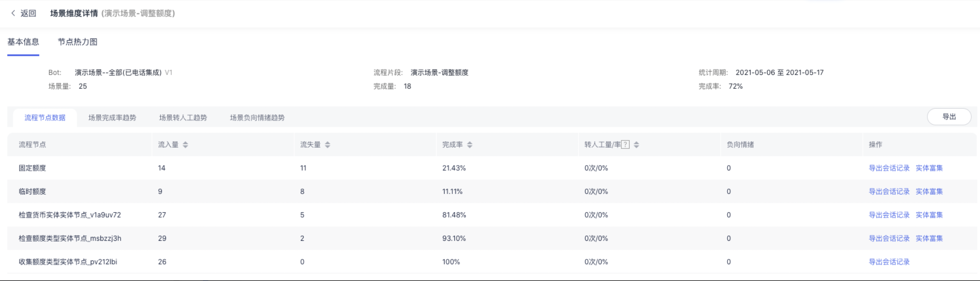The width and height of the screenshot is (980, 281).
Task: Switch to 节点热力图 tab
Action: 77,42
